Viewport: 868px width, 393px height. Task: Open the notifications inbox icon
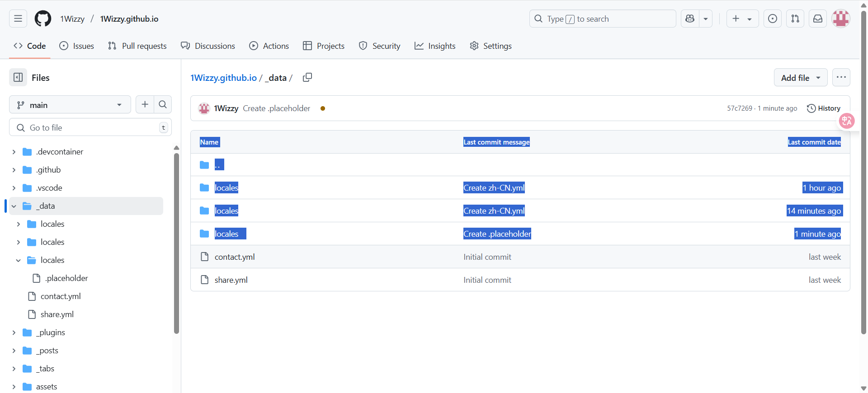coord(818,19)
